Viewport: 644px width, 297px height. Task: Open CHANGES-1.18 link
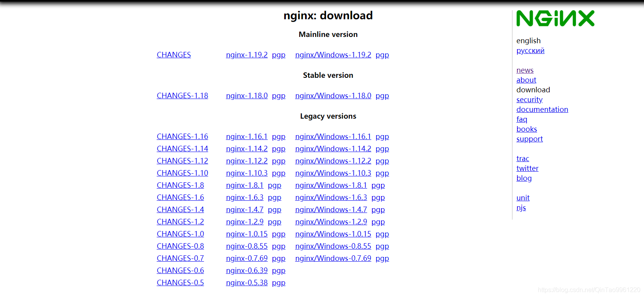[182, 96]
